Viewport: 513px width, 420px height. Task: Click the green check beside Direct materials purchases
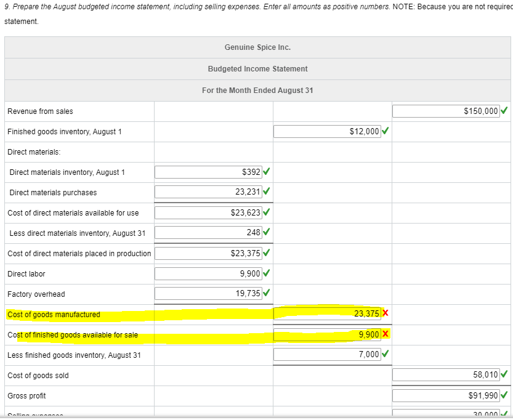tap(266, 192)
